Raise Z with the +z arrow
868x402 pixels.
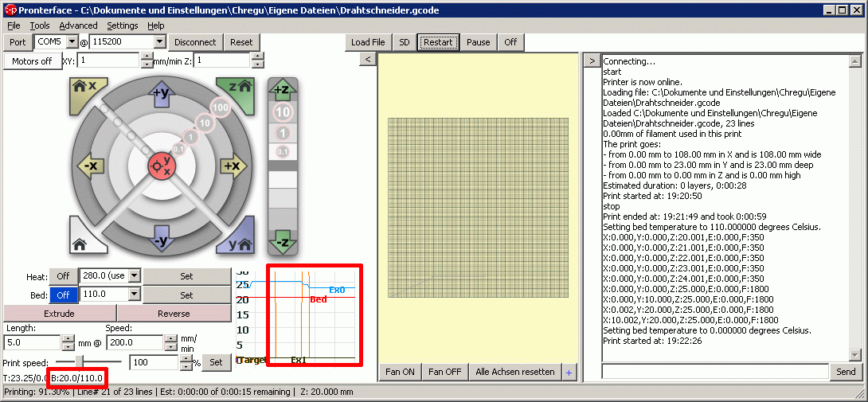(283, 90)
